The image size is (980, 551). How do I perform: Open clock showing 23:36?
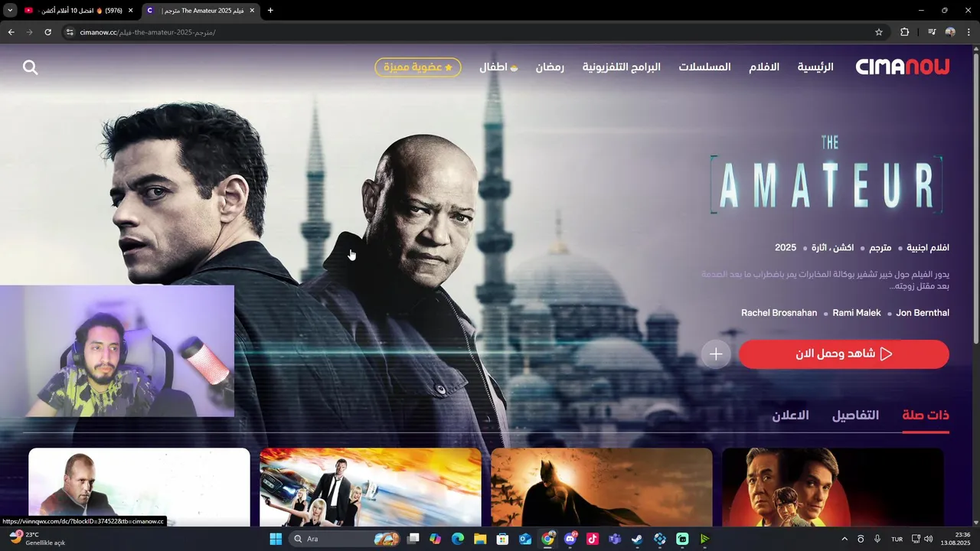pyautogui.click(x=957, y=539)
